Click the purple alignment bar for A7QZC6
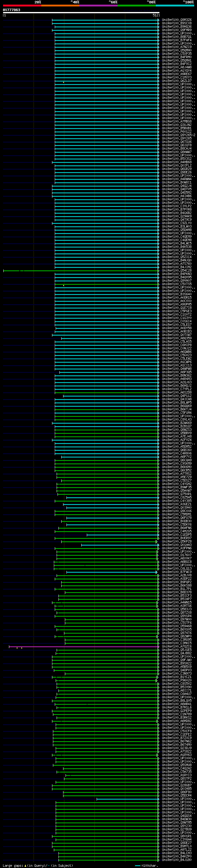 [84, 647]
